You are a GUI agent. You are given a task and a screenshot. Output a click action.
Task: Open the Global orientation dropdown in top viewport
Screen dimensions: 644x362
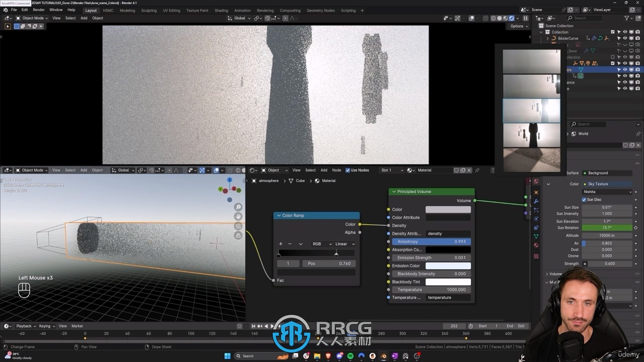tap(239, 18)
